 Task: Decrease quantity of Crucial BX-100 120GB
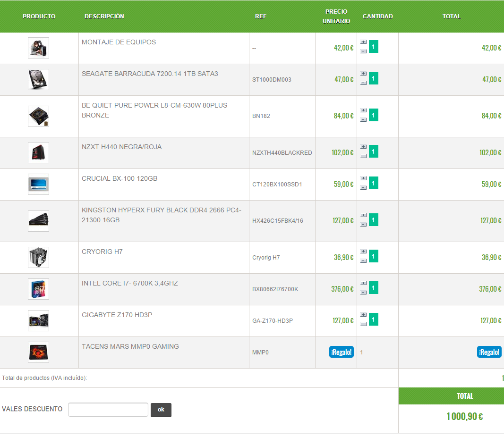pos(363,187)
